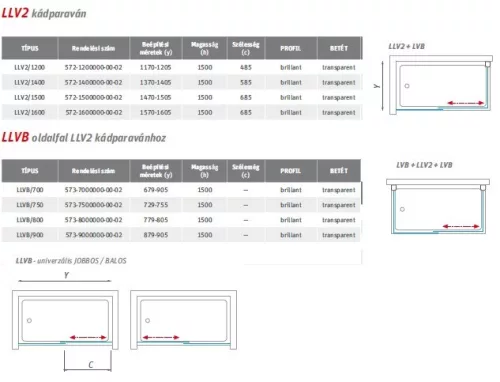Select the "LLVB/800" type cell

tap(30, 220)
